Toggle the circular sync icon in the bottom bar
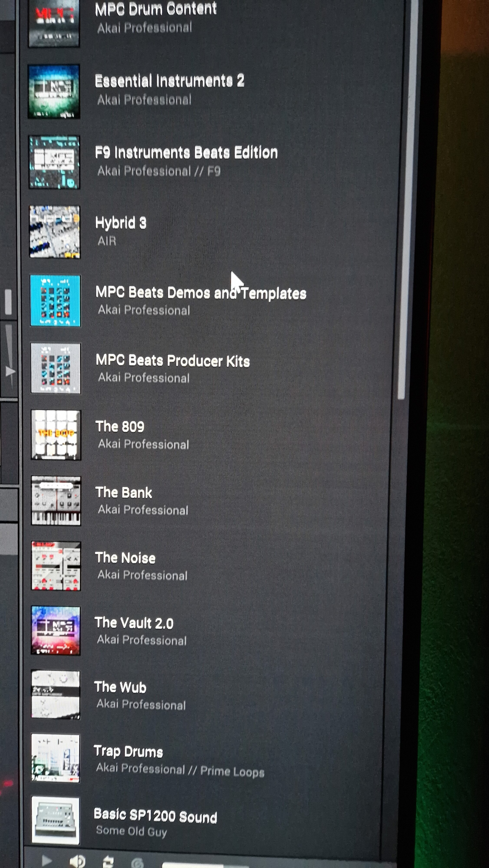The width and height of the screenshot is (489, 868). pyautogui.click(x=138, y=863)
